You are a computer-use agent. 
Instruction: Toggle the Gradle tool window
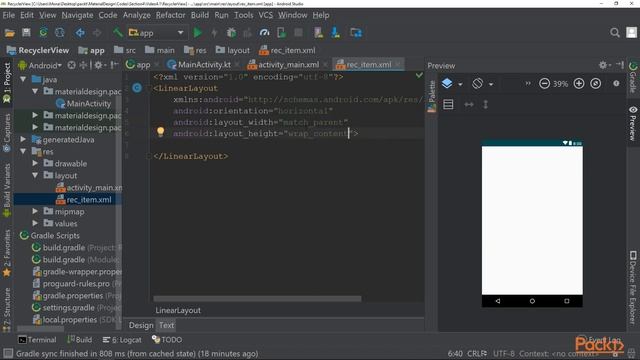point(633,78)
